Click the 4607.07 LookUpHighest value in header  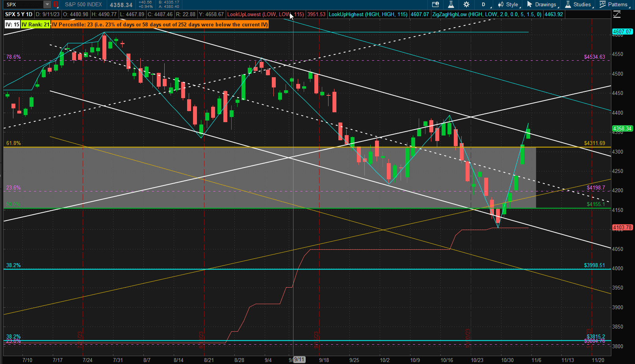click(x=420, y=14)
